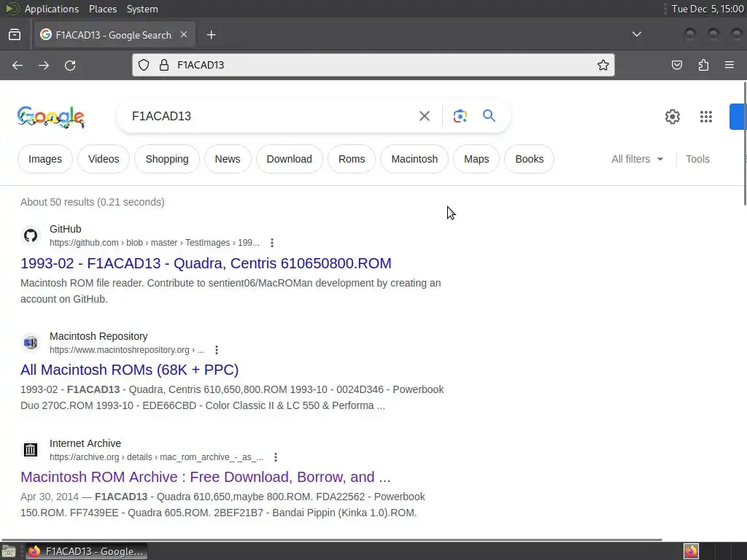Open the recent browsing (Firefox View) icon
Image resolution: width=747 pixels, height=560 pixels.
15,35
